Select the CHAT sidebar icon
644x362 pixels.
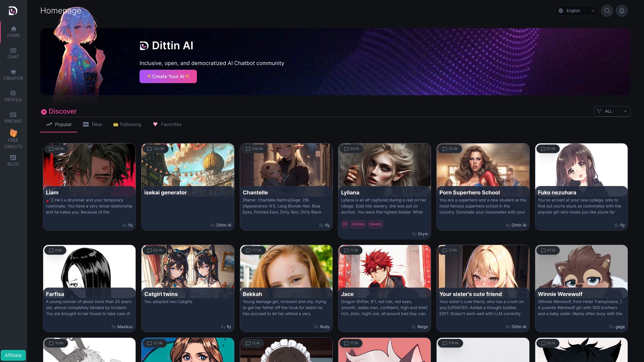pos(13,53)
